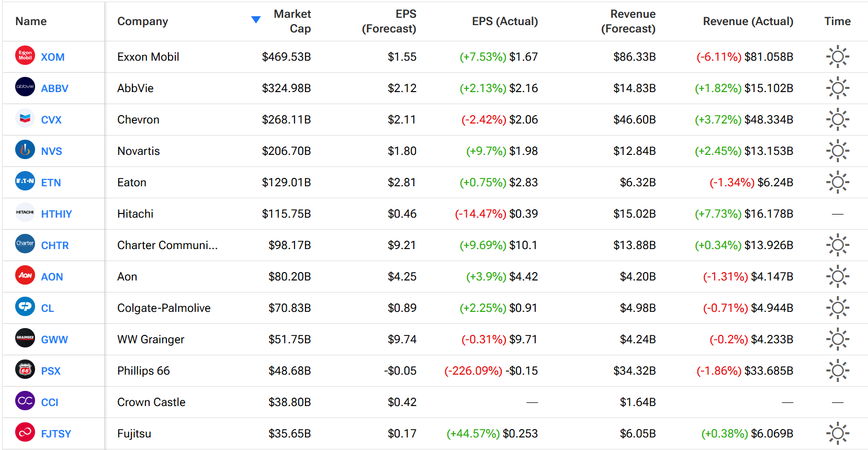Screen dimensions: 868x450
Task: Open the PSX ticker link
Action: pos(51,371)
